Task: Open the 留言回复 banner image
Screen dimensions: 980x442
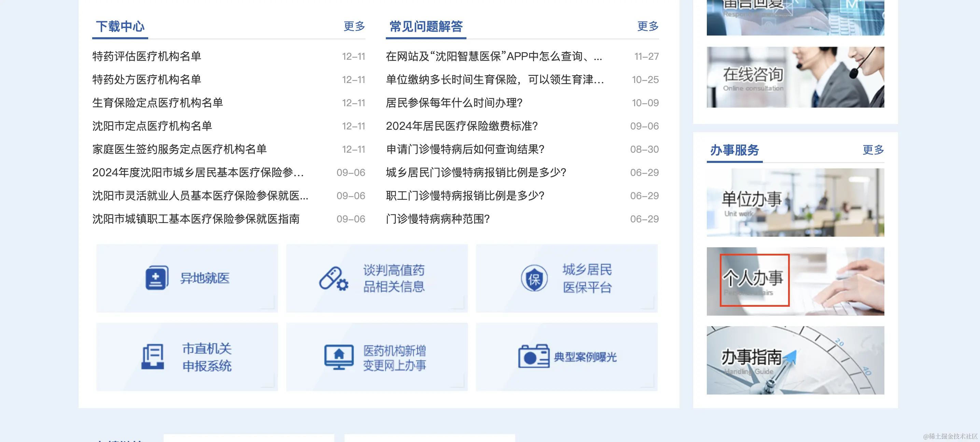Action: 795,17
